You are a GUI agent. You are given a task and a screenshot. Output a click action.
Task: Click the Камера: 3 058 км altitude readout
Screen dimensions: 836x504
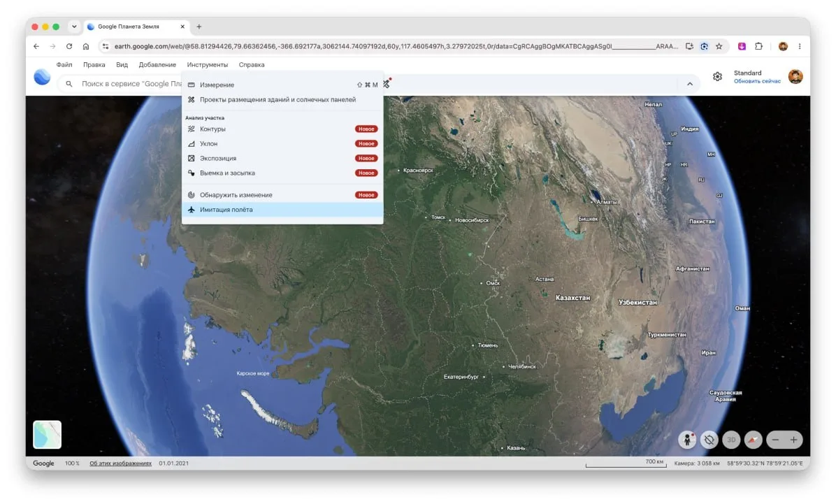697,463
